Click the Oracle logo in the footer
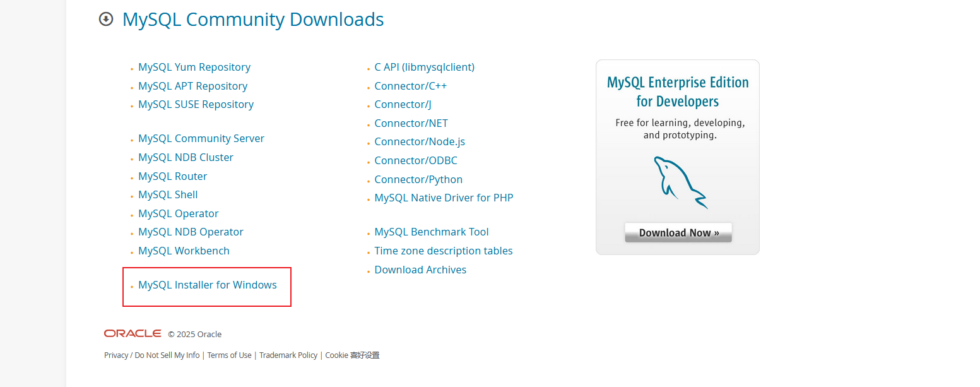 (133, 333)
